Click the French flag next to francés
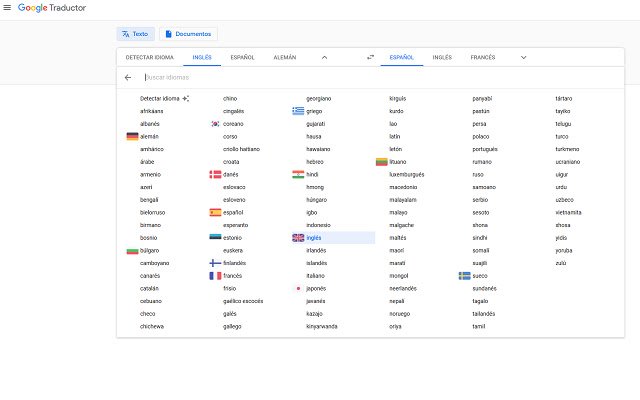 [215, 276]
